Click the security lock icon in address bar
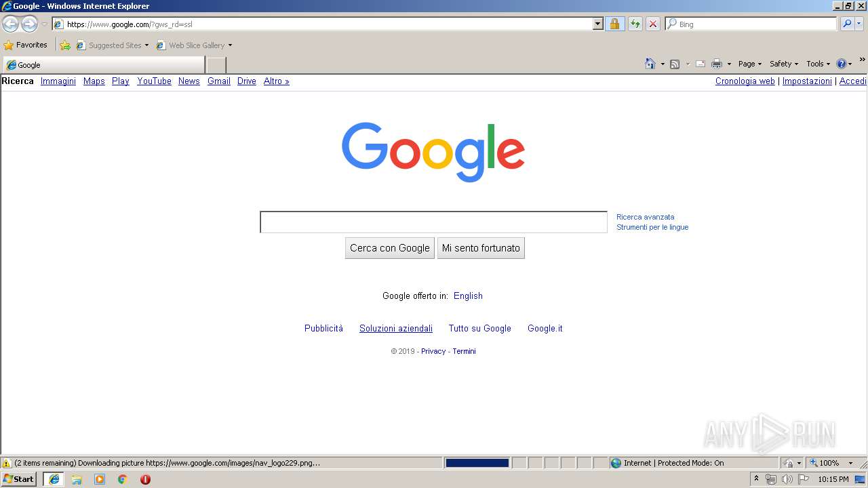Screen dimensions: 868x488 pyautogui.click(x=614, y=24)
